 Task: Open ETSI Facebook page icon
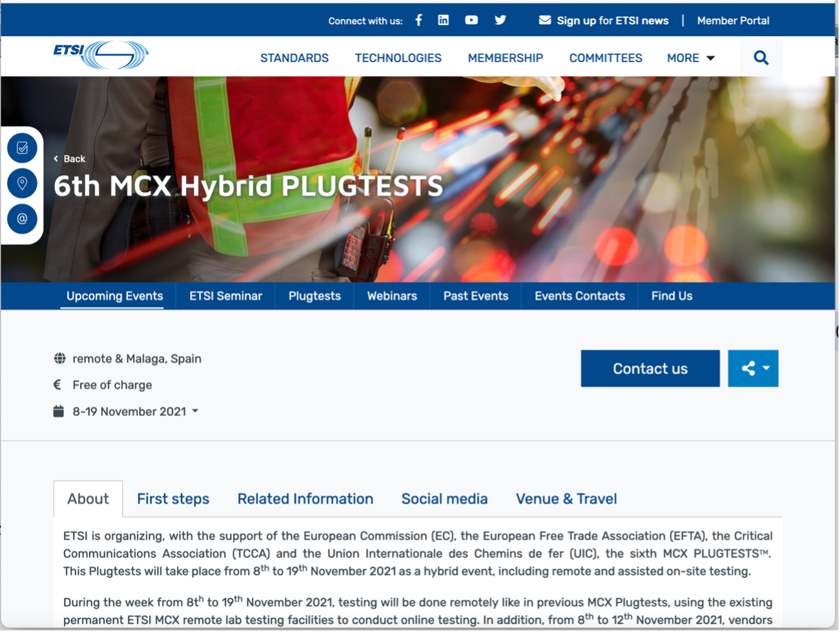[419, 20]
